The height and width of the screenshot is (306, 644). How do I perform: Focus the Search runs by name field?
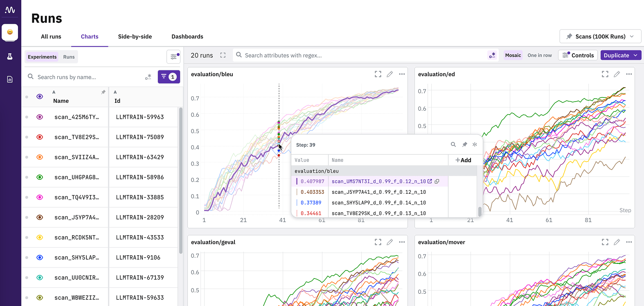(88, 77)
